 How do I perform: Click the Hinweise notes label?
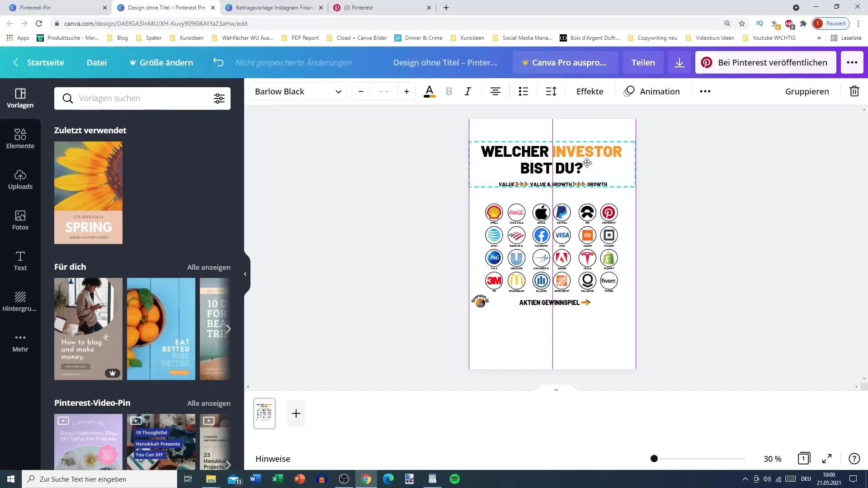pyautogui.click(x=273, y=459)
